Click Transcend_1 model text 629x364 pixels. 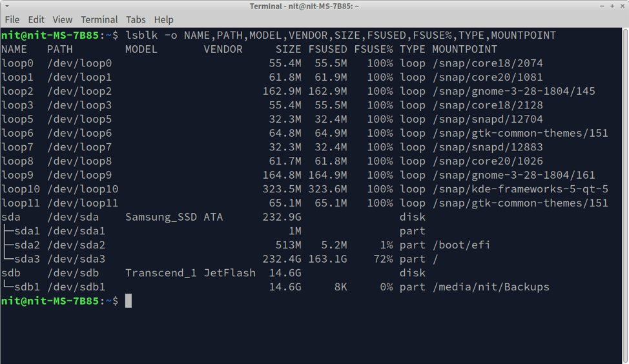pyautogui.click(x=161, y=273)
